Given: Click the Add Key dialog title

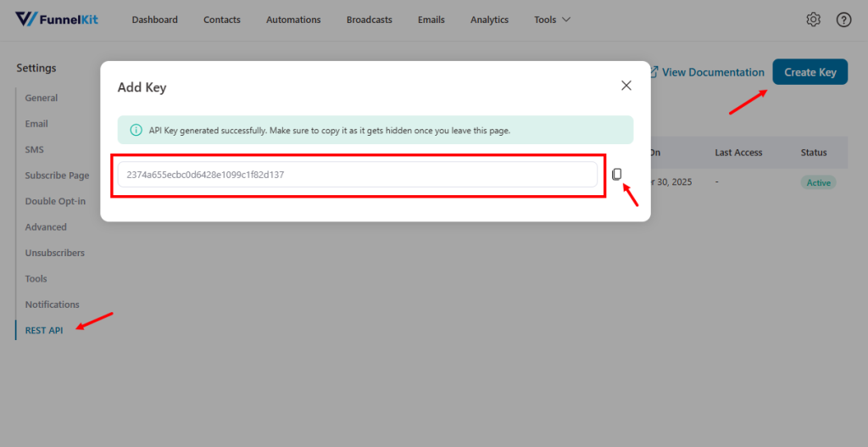Looking at the screenshot, I should click(x=142, y=87).
